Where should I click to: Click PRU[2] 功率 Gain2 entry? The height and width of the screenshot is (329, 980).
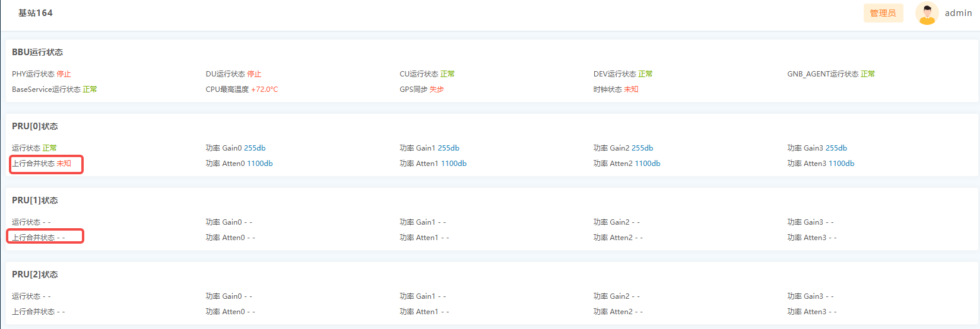[x=617, y=296]
